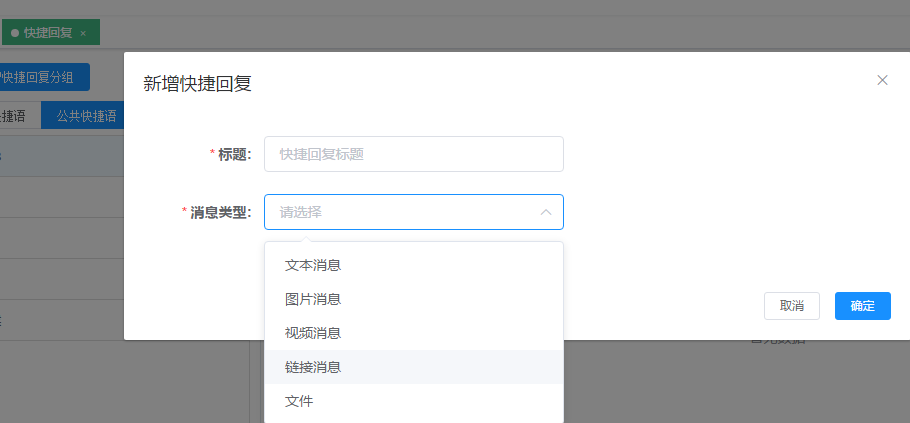Close the 新增快捷回复 dialog with X icon
Image resolution: width=910 pixels, height=423 pixels.
pyautogui.click(x=882, y=80)
